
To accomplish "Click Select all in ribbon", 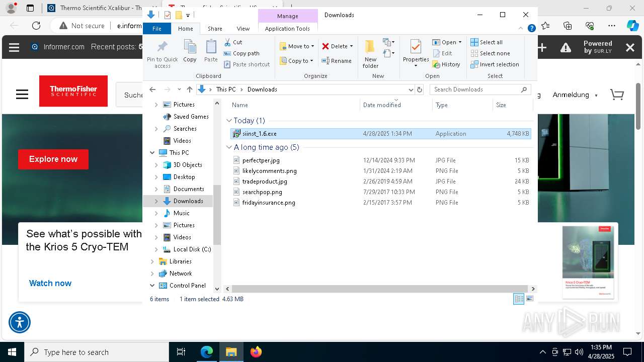I will 487,42.
